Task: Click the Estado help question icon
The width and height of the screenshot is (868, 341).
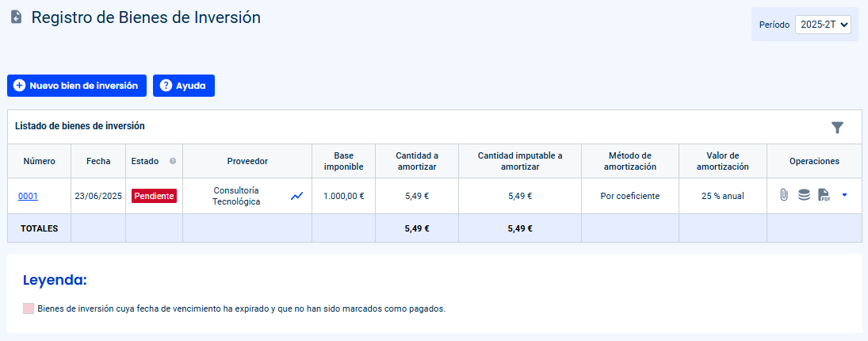Action: (173, 161)
